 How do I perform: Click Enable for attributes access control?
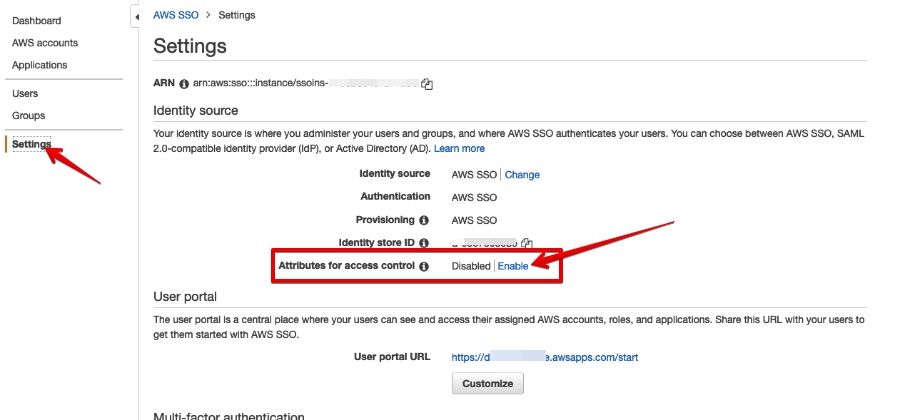coord(513,266)
